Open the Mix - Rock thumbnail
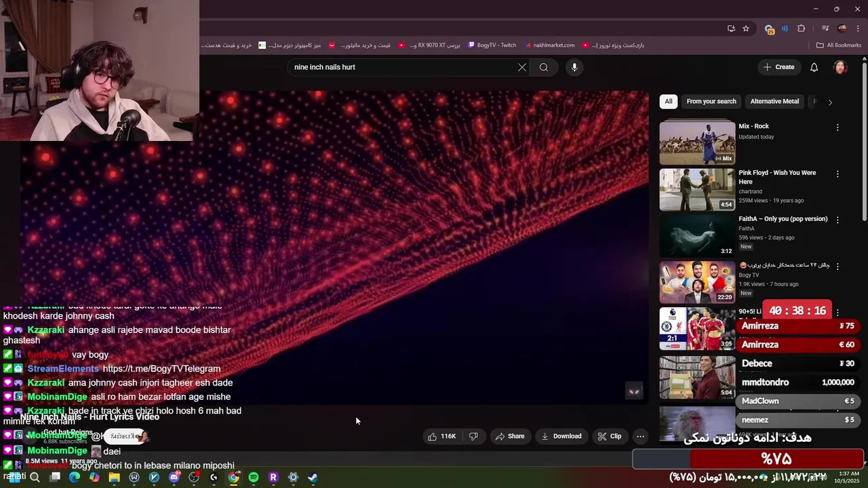The image size is (868, 488). (x=697, y=143)
